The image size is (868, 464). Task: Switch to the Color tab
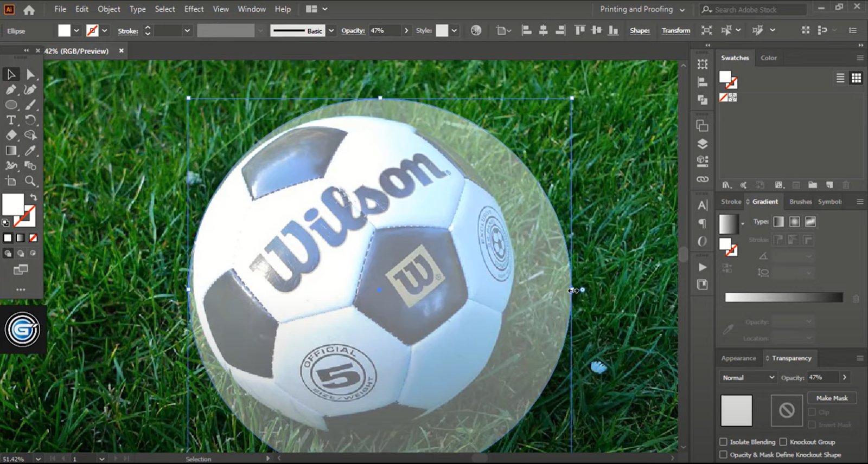coord(768,58)
